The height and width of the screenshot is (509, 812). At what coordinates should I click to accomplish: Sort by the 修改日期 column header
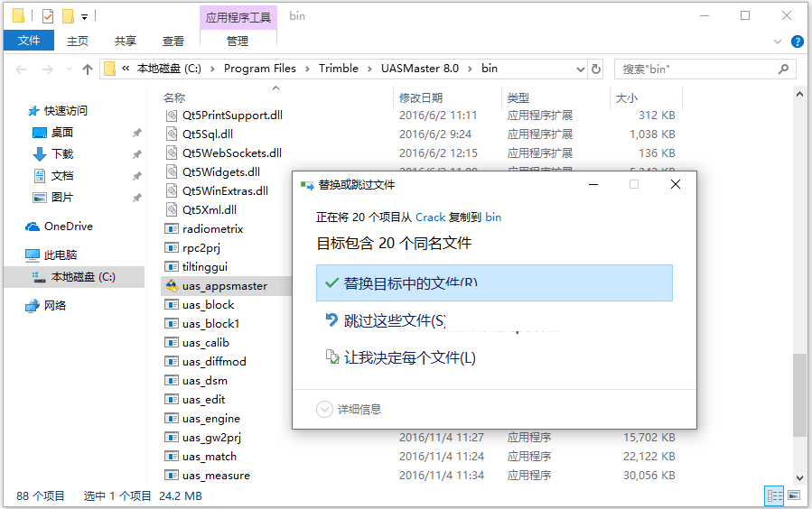point(421,97)
